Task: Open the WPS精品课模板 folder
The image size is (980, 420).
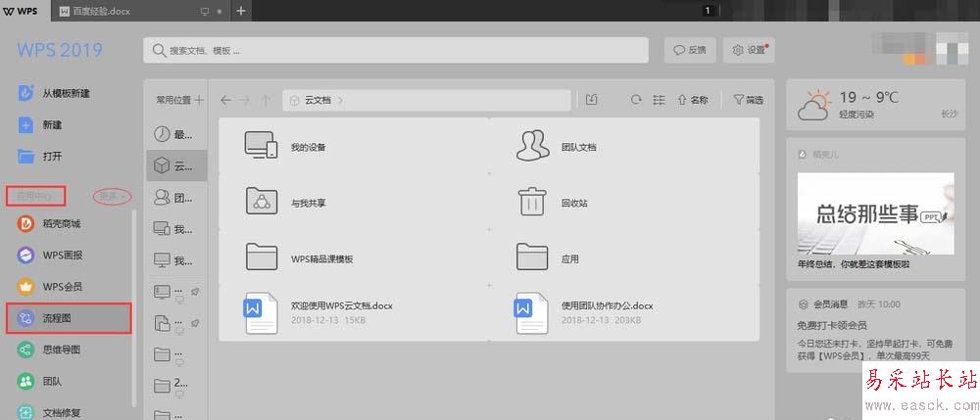Action: coord(354,257)
